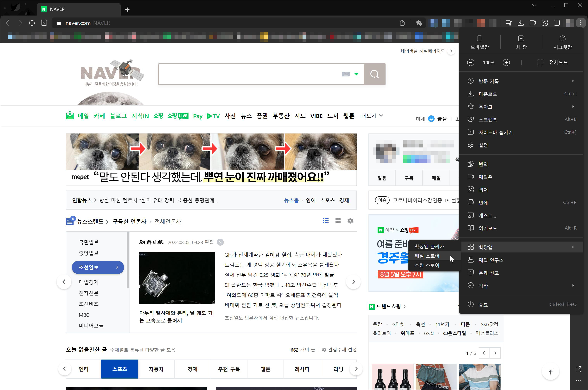Screen dimensions: 588x390
Task: Select 사이드바 숨기기 in the menu
Action: [x=521, y=132]
